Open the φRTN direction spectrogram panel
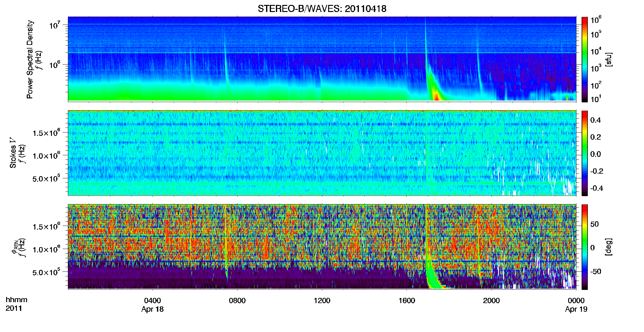Image resolution: width=644 pixels, height=332 pixels. tap(322, 247)
